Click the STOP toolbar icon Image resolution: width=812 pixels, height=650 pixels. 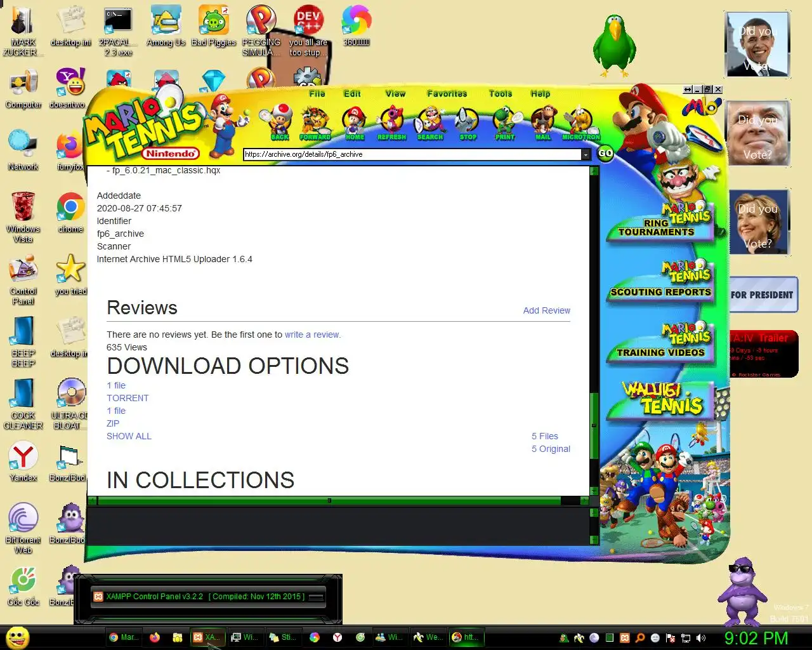468,123
